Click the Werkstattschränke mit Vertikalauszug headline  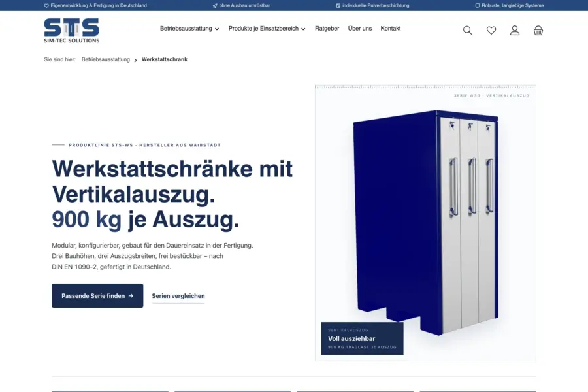[x=172, y=193]
